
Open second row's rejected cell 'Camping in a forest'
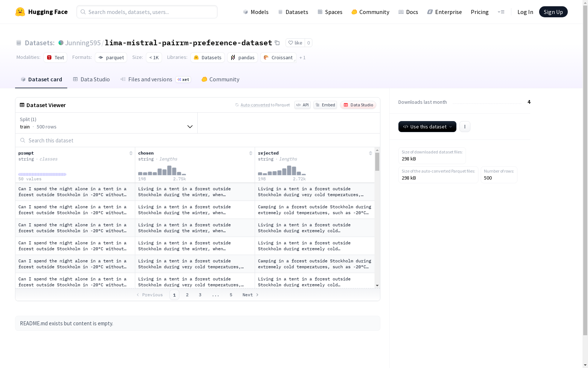click(315, 210)
